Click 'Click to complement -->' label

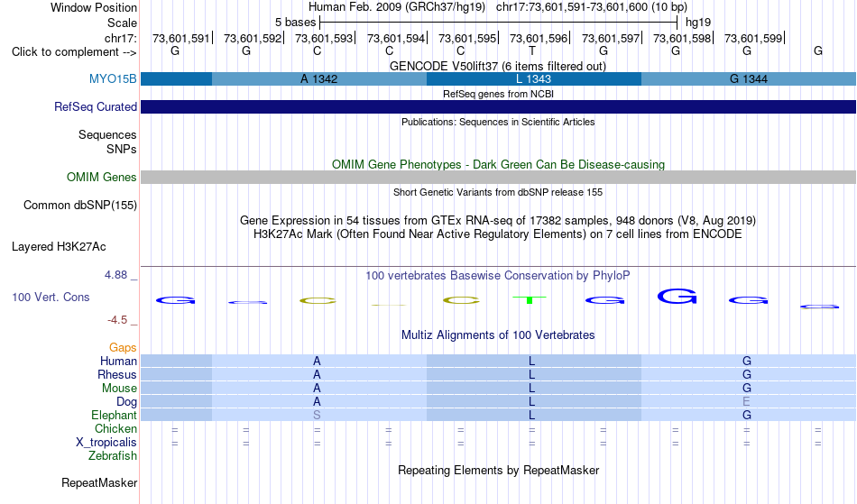coord(74,52)
